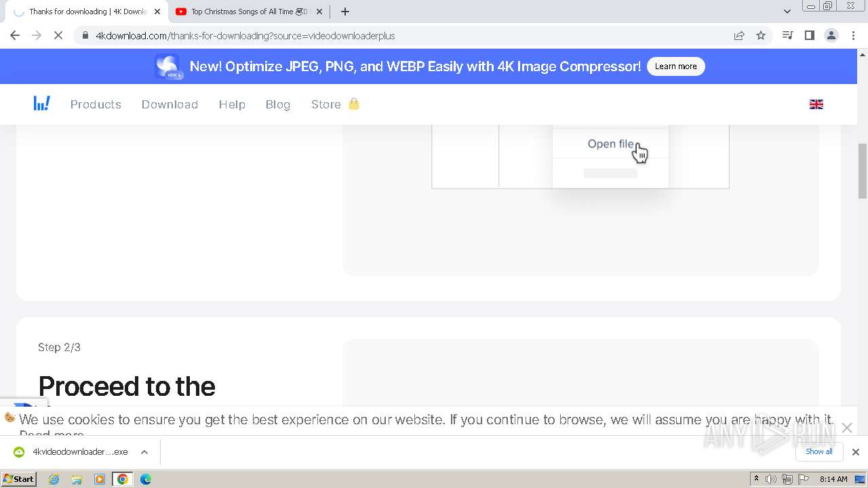Click the address bar URL
The image size is (868, 488).
click(245, 35)
